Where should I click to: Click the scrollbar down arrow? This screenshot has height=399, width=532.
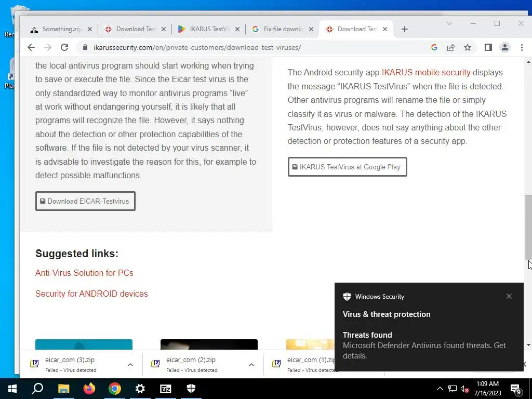coord(528,345)
